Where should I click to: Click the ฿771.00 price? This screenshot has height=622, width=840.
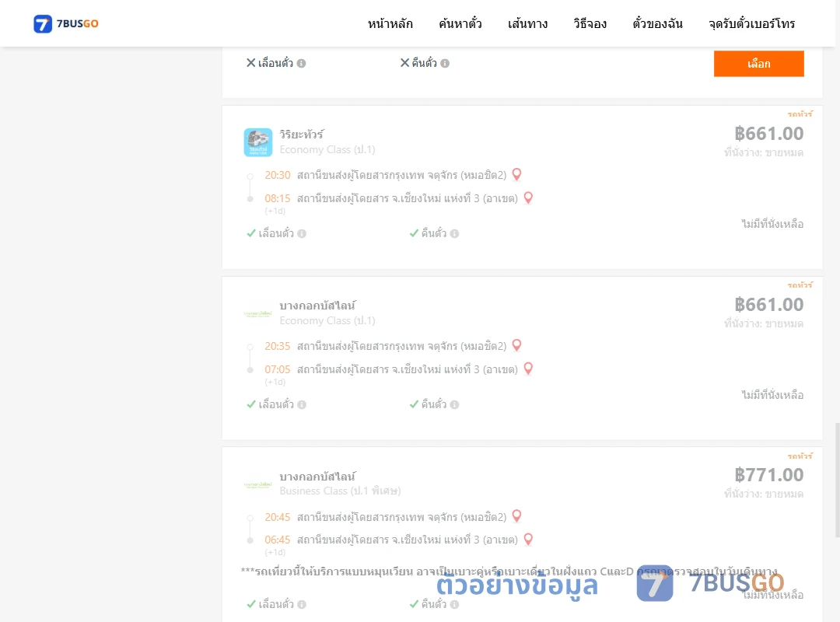(x=768, y=475)
